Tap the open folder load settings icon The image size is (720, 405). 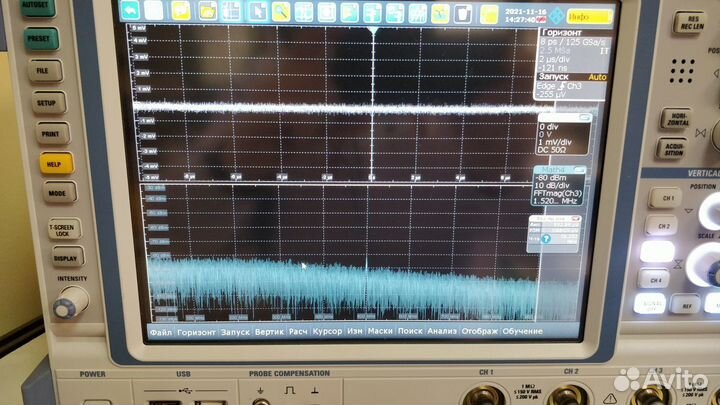[208, 11]
